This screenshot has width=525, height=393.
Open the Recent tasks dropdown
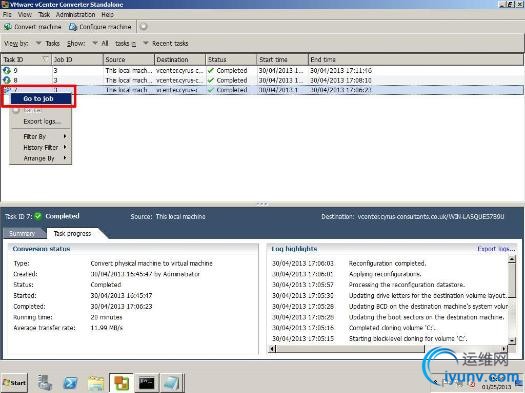pos(165,44)
